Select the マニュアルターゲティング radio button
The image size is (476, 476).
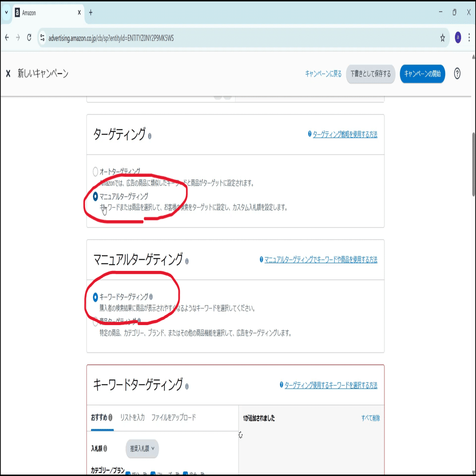pyautogui.click(x=95, y=196)
